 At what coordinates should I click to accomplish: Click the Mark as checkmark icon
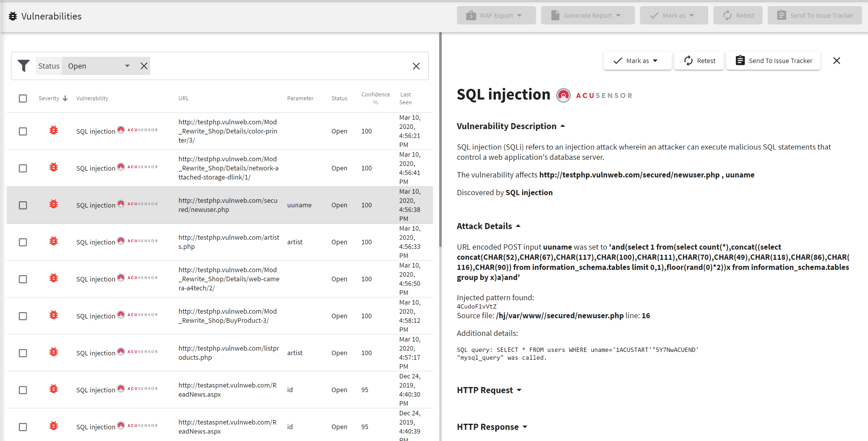tap(618, 60)
